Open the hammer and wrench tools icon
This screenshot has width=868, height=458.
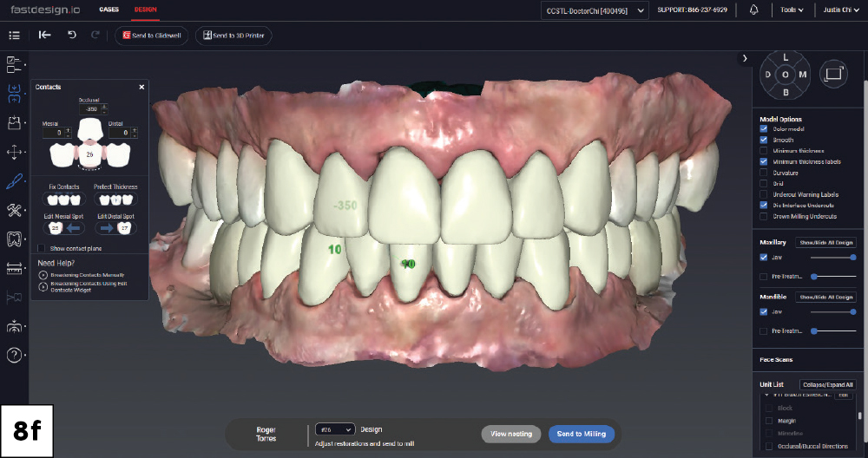tap(15, 210)
